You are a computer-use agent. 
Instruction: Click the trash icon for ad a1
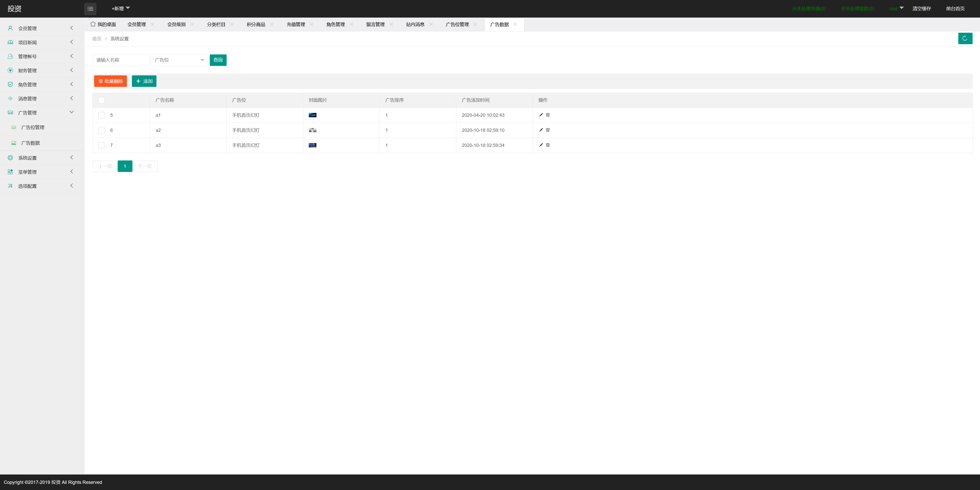(548, 115)
